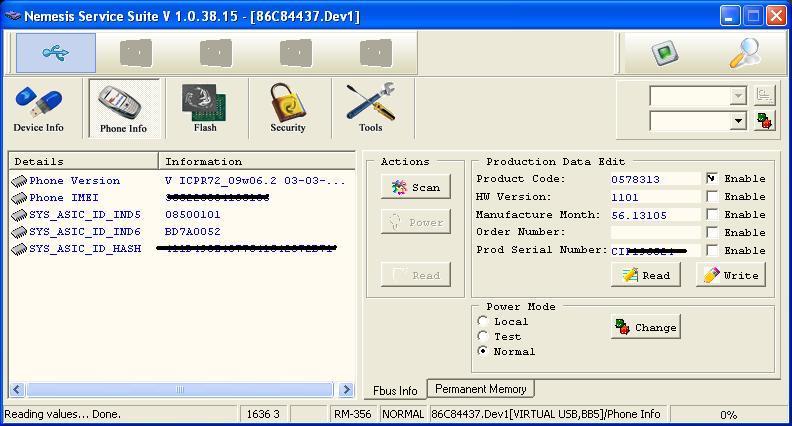
Task: Click the 0% progress indicator in status bar
Action: click(728, 415)
